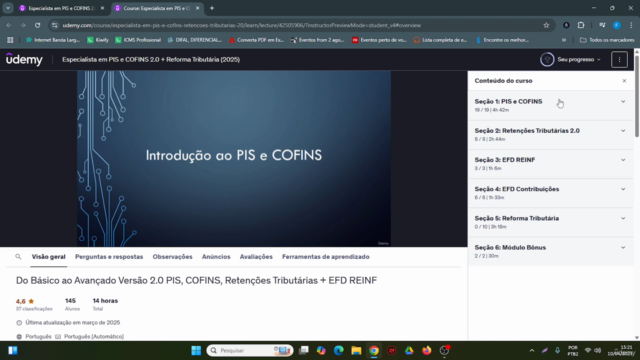Open Task View on taskbar
640x360 pixels.
click(x=304, y=351)
